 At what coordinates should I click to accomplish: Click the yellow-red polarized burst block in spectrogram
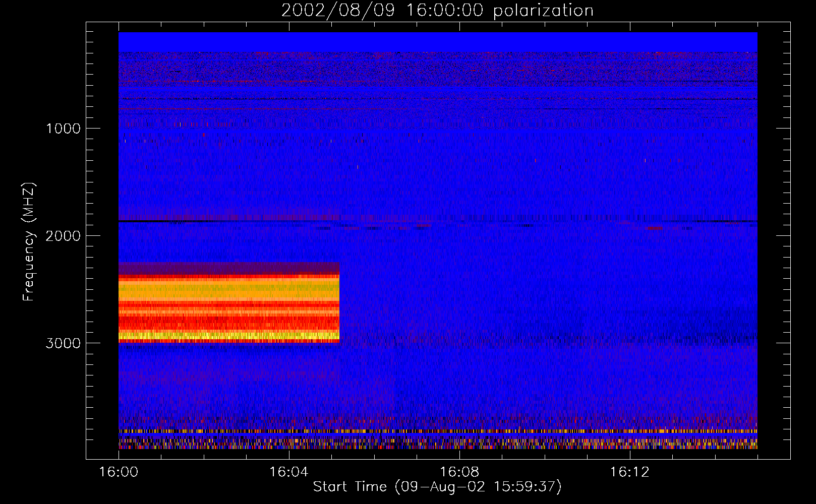pyautogui.click(x=229, y=302)
